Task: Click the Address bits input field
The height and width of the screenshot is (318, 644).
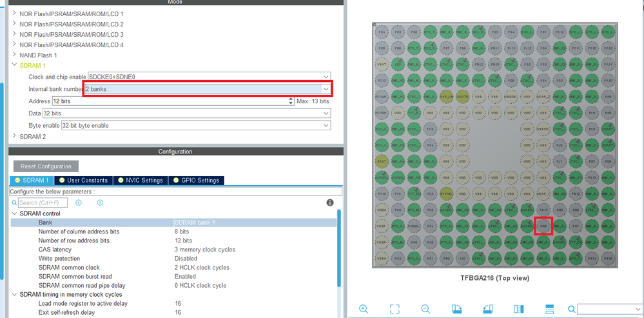Action: tap(170, 101)
